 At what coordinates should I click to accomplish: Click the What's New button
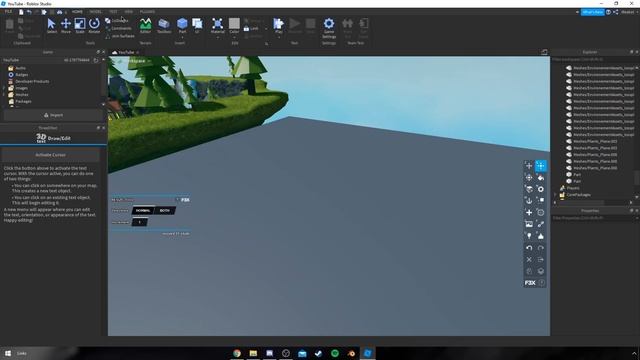click(592, 12)
